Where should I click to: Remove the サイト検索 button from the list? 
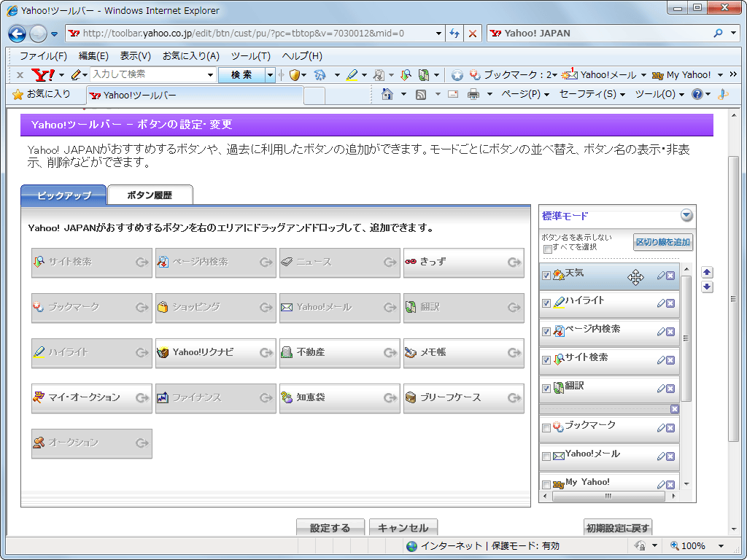670,360
